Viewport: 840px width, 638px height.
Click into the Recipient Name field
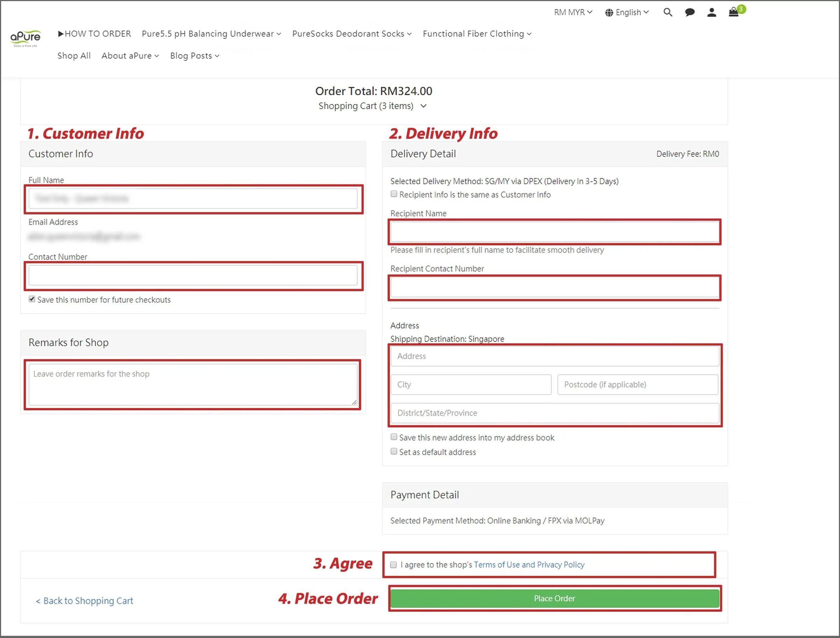(554, 232)
